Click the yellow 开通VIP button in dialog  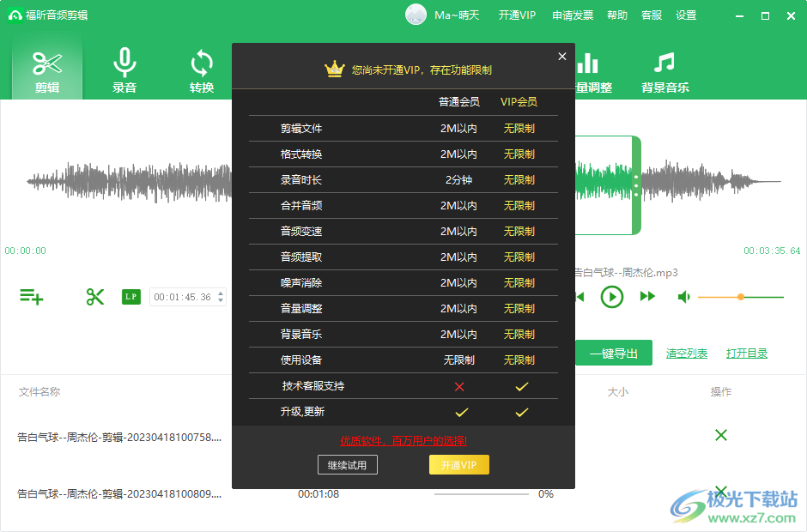click(458, 464)
